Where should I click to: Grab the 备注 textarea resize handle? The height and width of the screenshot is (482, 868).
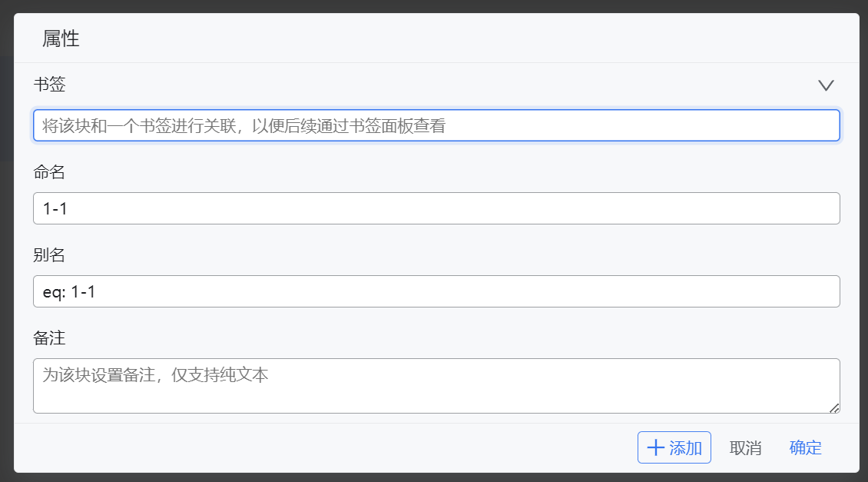coord(834,407)
